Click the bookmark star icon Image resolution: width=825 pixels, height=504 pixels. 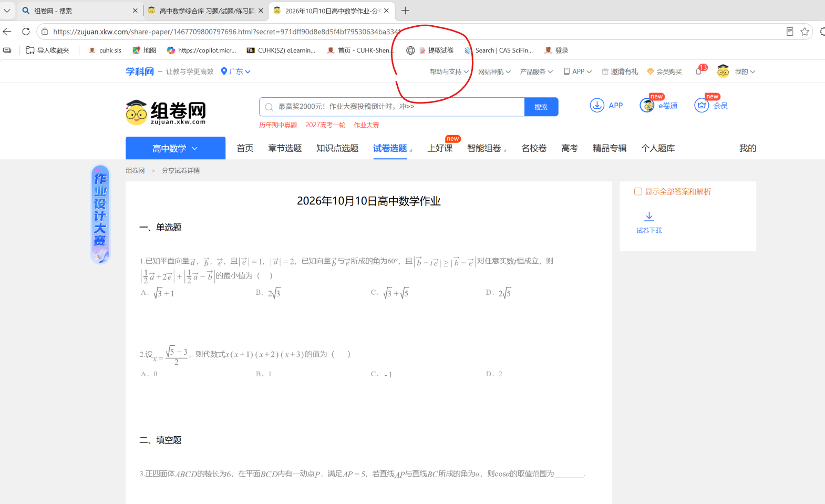click(805, 32)
